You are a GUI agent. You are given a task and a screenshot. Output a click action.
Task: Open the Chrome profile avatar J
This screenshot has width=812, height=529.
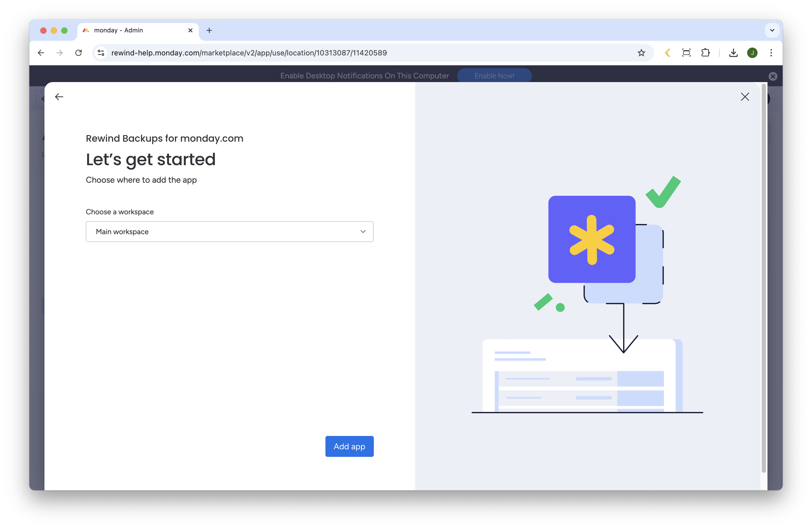pyautogui.click(x=752, y=53)
